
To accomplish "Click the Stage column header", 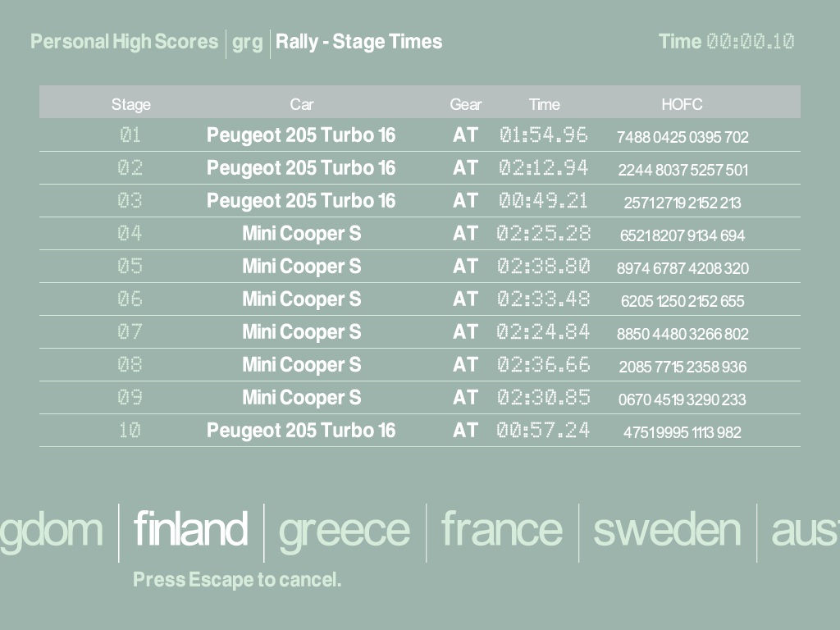I will (x=131, y=104).
